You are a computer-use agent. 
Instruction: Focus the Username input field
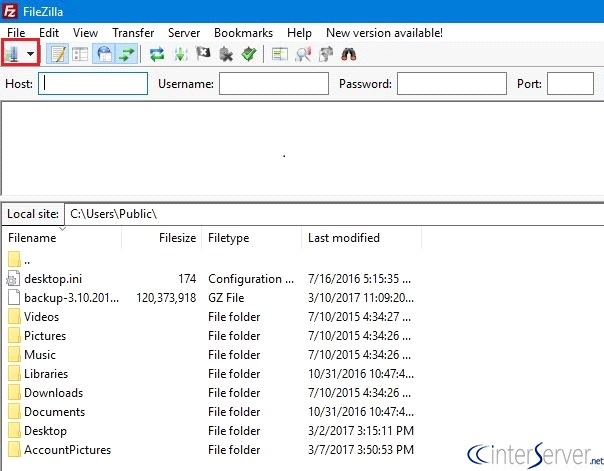(x=274, y=84)
